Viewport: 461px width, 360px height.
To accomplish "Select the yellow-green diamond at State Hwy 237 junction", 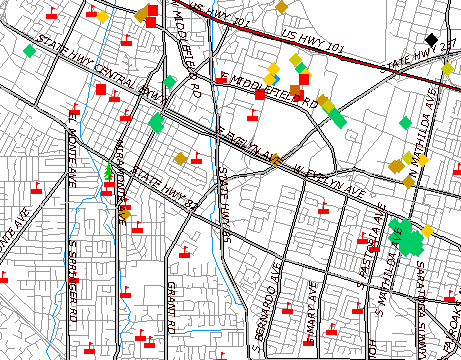I will click(448, 69).
